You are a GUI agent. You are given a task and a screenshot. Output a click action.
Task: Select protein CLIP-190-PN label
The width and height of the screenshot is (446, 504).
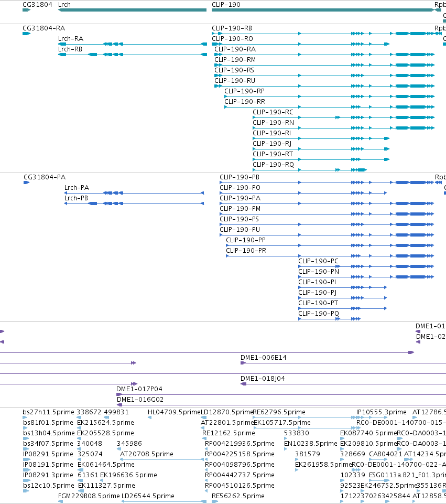(x=319, y=272)
